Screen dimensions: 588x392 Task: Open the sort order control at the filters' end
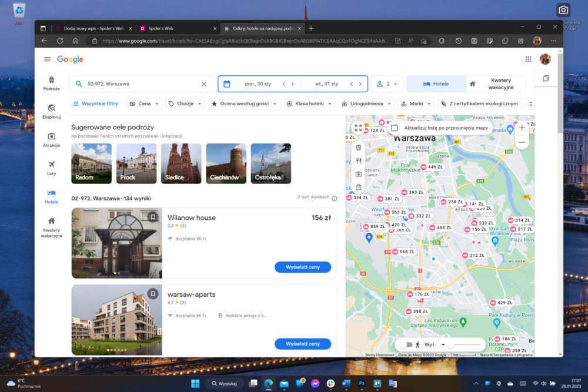(x=530, y=104)
